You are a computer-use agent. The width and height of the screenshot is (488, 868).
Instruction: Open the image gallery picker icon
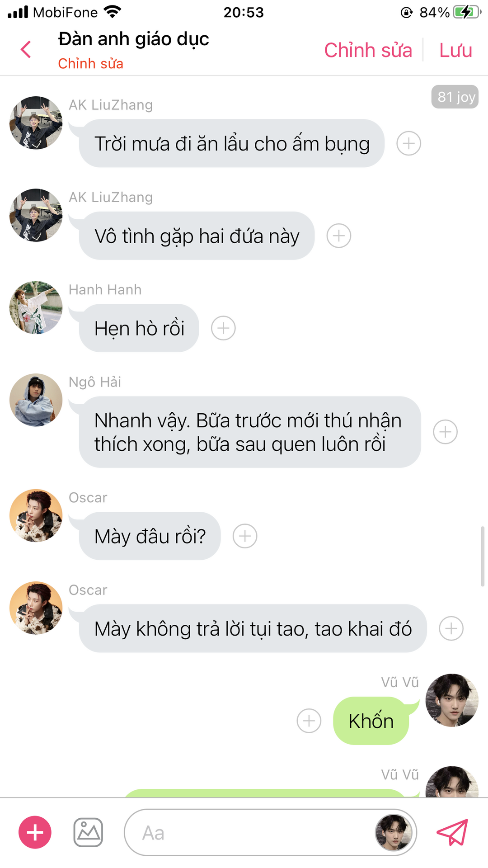coord(88,832)
